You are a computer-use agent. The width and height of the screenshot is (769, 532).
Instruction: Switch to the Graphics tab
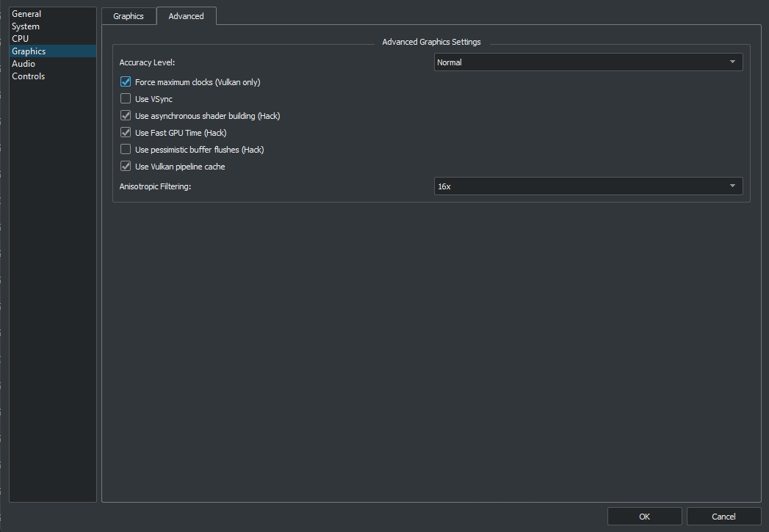point(129,16)
